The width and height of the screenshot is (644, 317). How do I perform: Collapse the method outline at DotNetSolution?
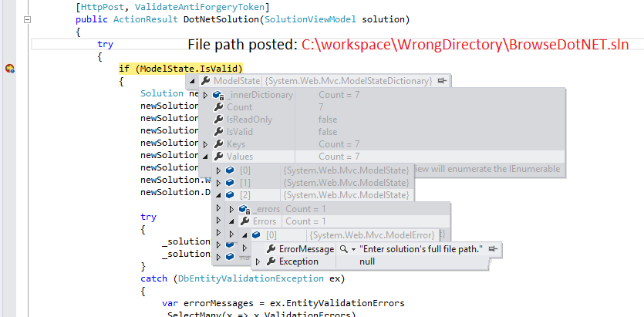pyautogui.click(x=28, y=19)
